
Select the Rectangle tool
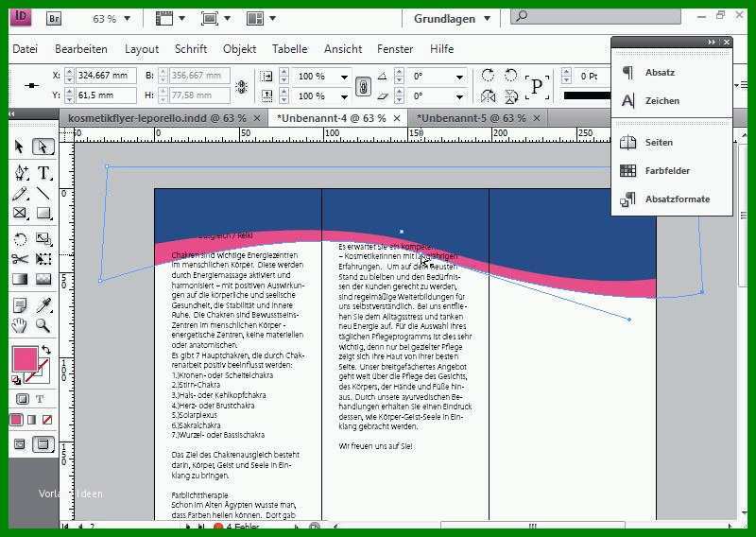(43, 213)
